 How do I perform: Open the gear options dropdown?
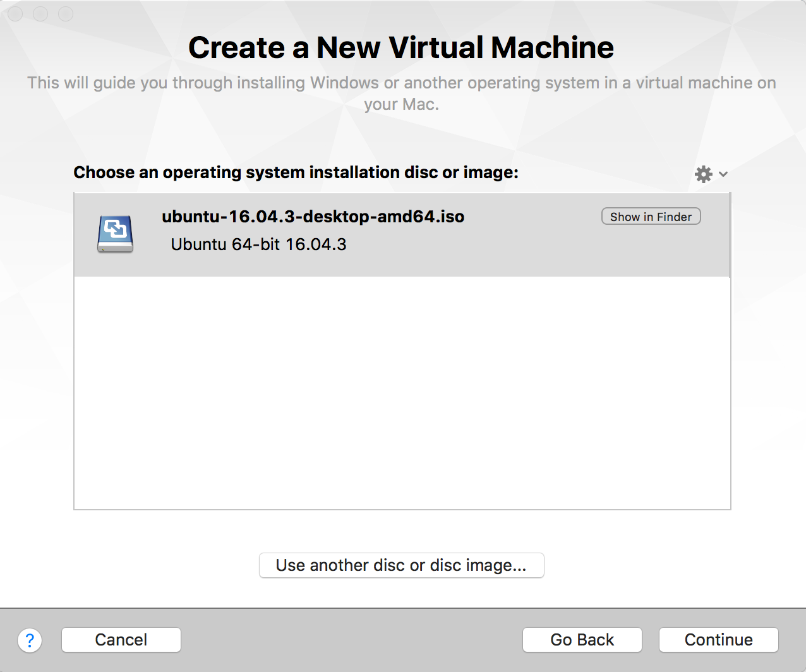tap(711, 174)
